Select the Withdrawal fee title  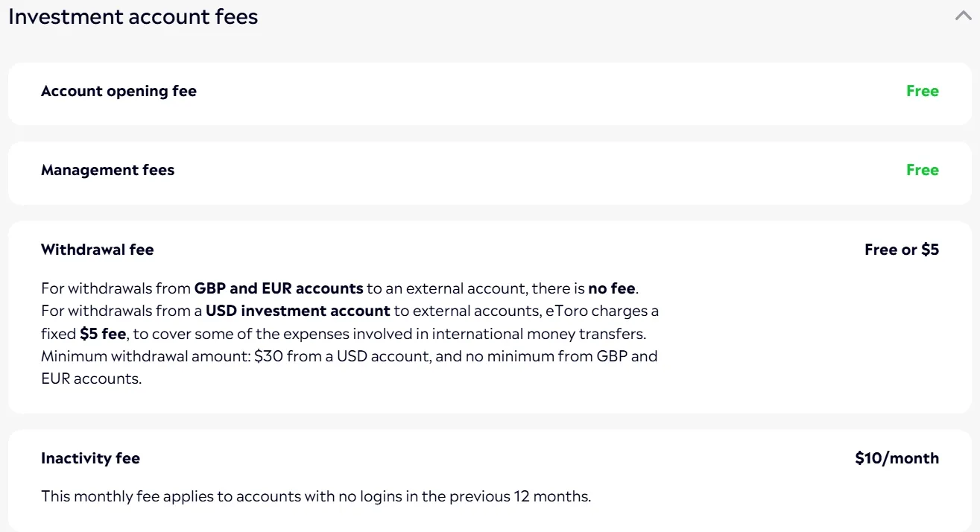[x=97, y=250]
